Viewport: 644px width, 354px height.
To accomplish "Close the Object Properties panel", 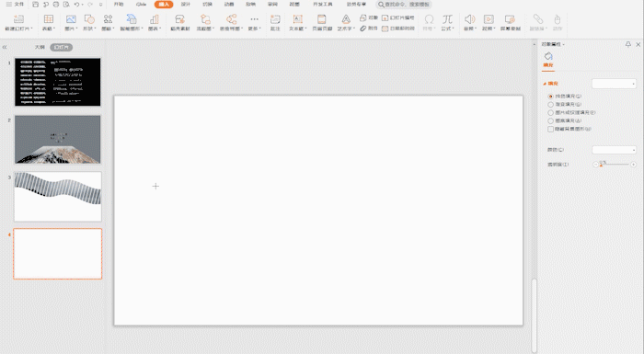I will pos(638,44).
